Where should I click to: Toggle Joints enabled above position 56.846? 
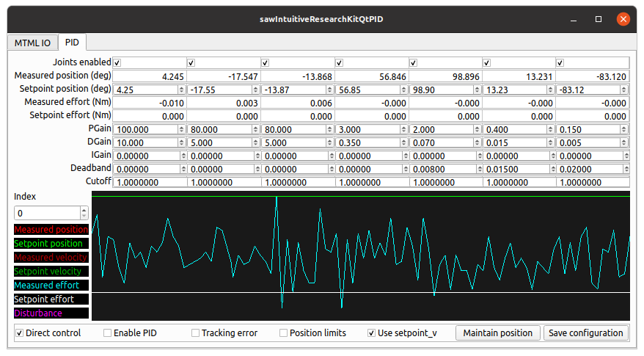point(340,63)
